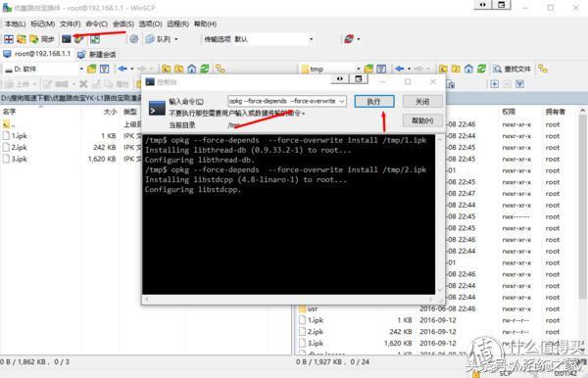Switch to root@192.168.1.1 session tab
The width and height of the screenshot is (588, 378).
37,54
